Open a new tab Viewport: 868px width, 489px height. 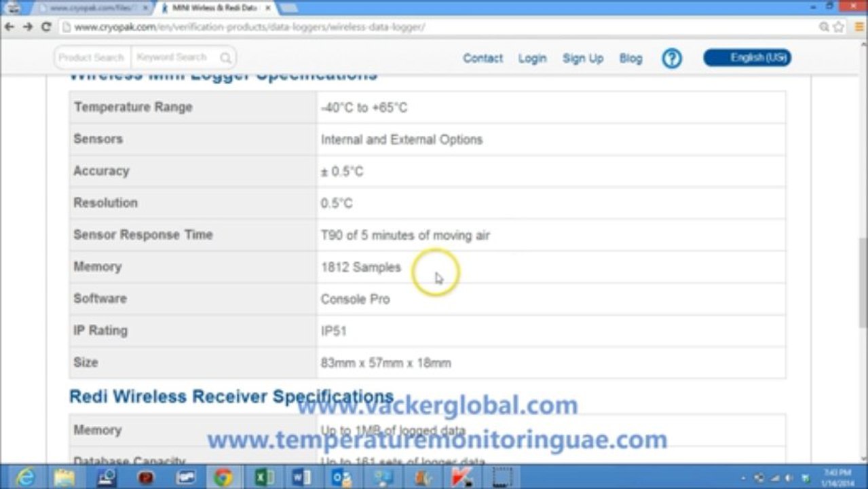tap(289, 7)
